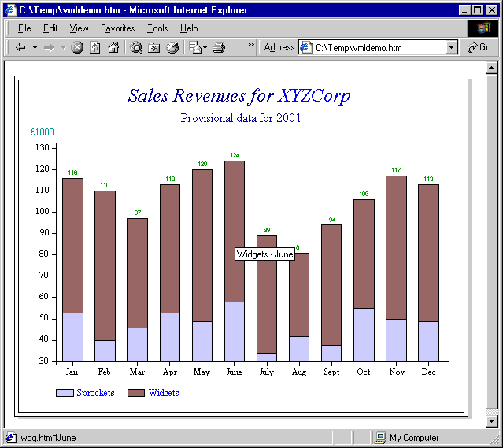
Task: Click the page icon in Address bar
Action: (x=305, y=47)
